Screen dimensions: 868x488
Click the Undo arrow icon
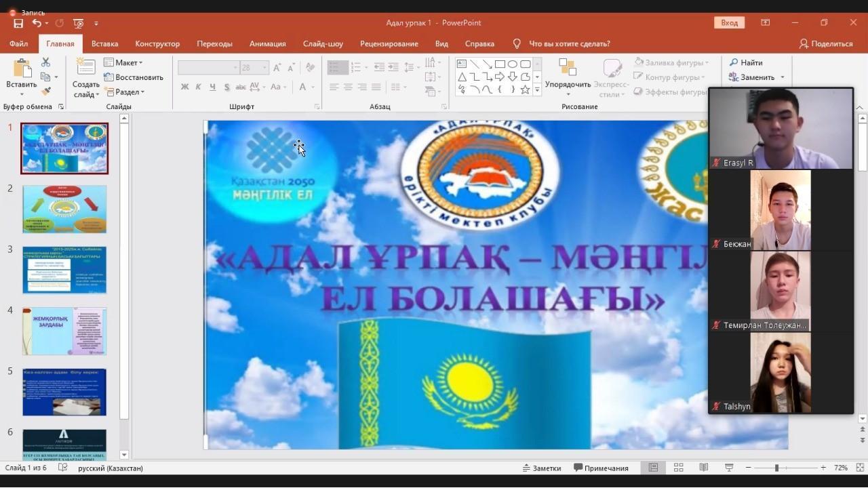tap(37, 23)
